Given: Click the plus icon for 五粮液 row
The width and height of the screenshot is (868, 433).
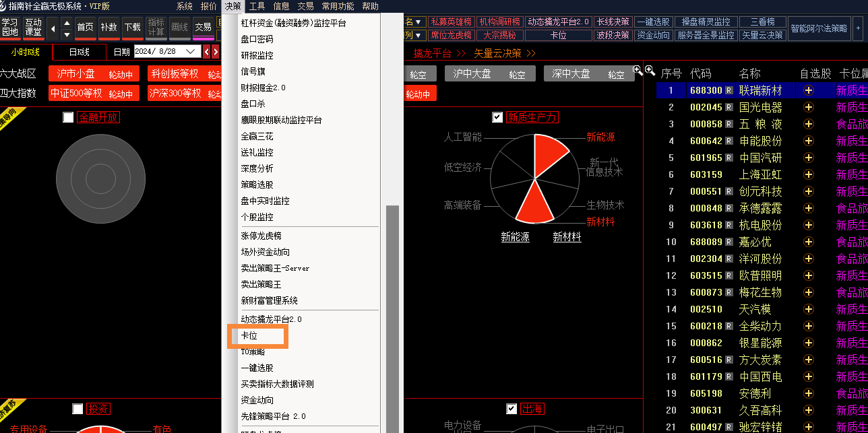Looking at the screenshot, I should pos(809,124).
